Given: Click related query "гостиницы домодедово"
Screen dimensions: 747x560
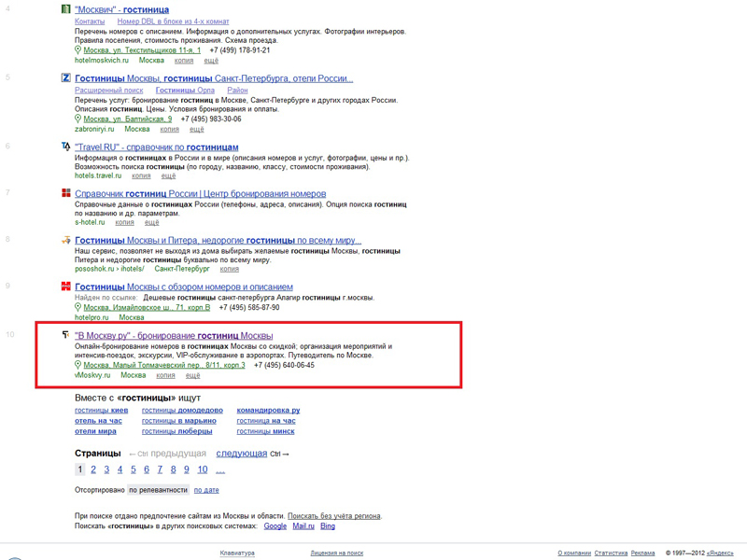Looking at the screenshot, I should coord(182,410).
